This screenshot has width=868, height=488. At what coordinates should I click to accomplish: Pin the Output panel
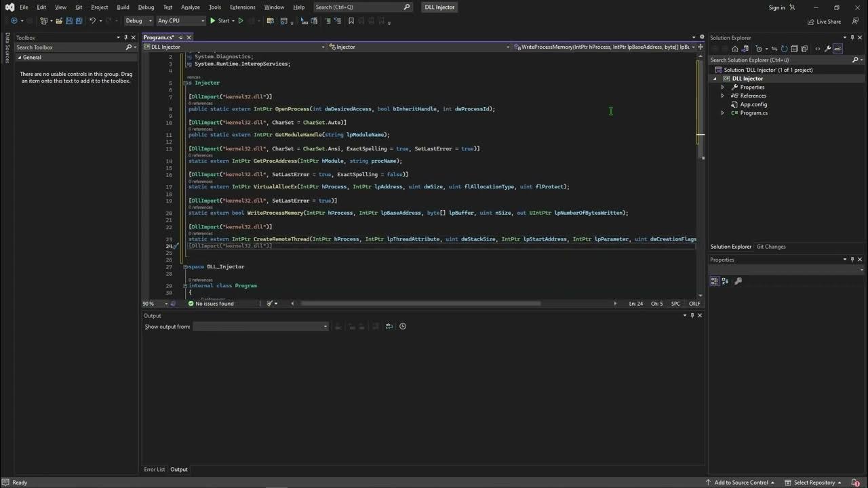point(692,315)
